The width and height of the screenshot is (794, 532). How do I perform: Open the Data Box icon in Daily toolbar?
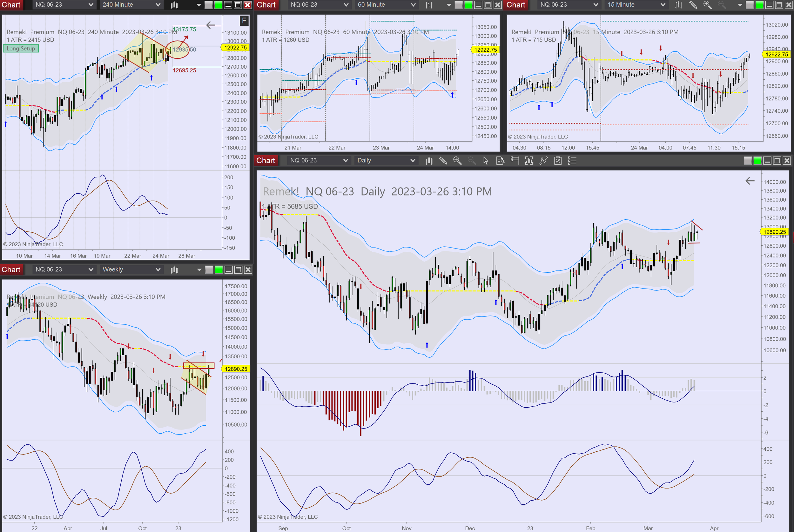[x=500, y=161]
